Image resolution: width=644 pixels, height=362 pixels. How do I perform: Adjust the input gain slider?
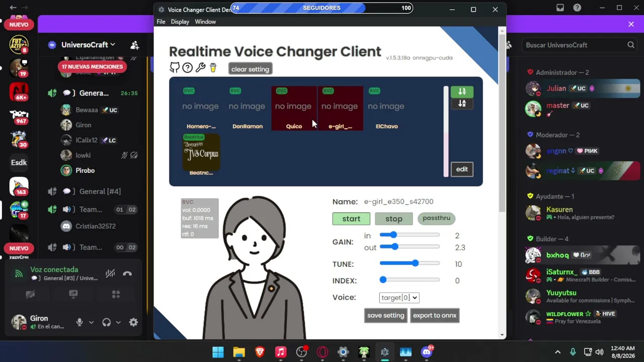point(410,235)
